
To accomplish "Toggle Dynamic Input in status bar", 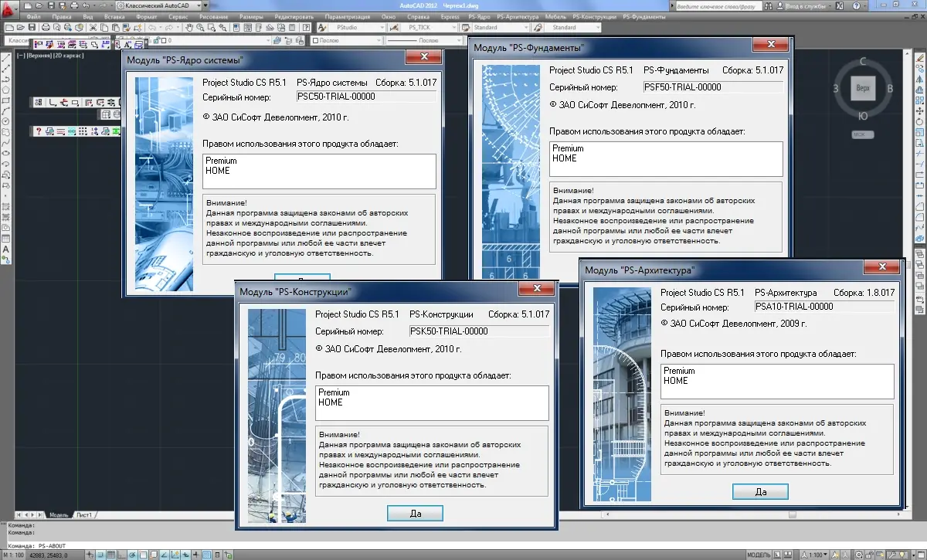I will point(185,555).
